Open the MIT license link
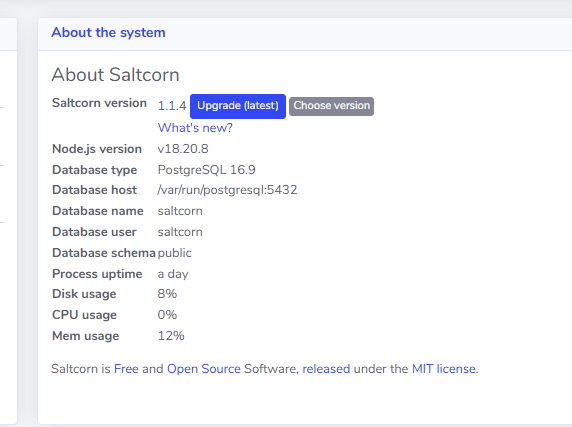572x427 pixels. tap(444, 369)
